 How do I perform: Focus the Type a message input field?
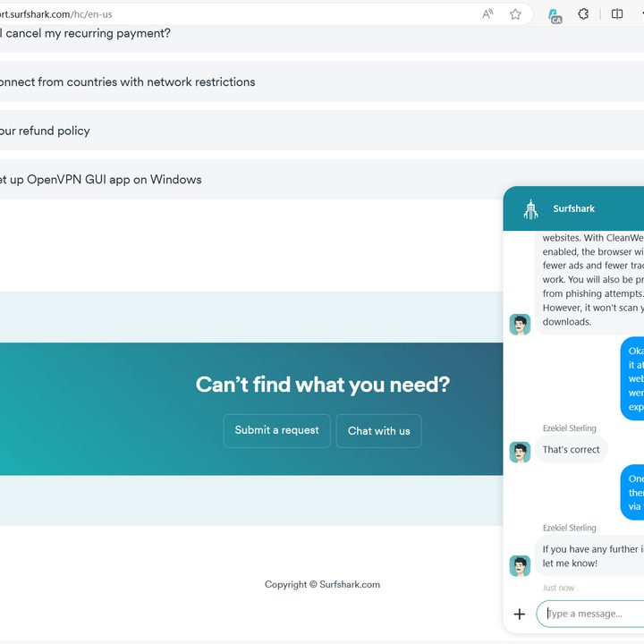(590, 614)
